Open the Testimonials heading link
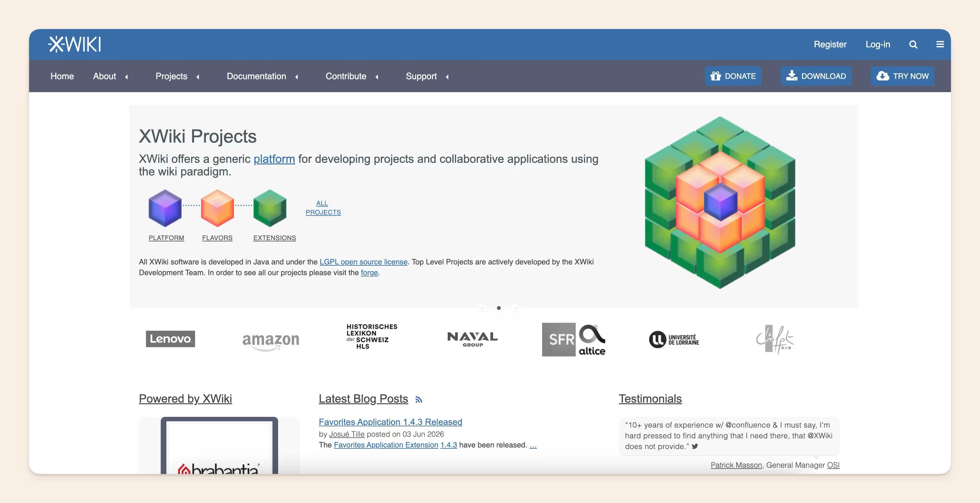The height and width of the screenshot is (503, 980). coord(650,399)
